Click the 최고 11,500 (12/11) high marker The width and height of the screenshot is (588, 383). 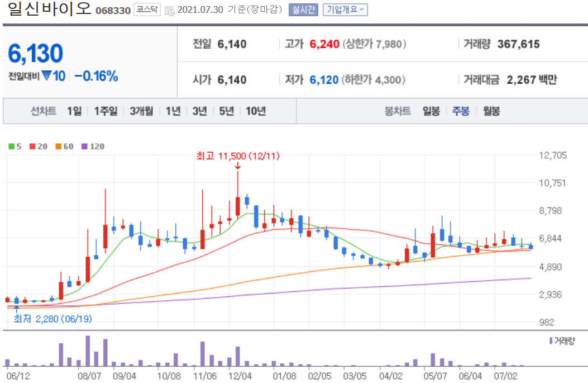click(x=238, y=156)
